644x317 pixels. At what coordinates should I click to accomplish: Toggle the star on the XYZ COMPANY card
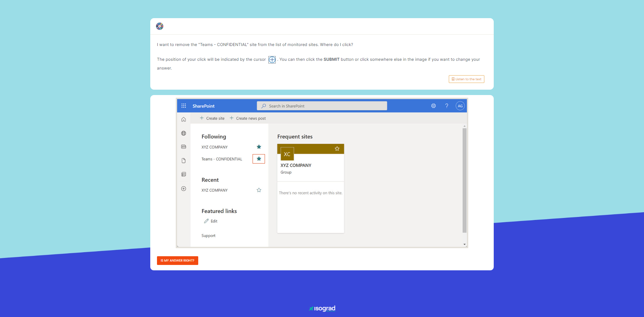(x=337, y=149)
